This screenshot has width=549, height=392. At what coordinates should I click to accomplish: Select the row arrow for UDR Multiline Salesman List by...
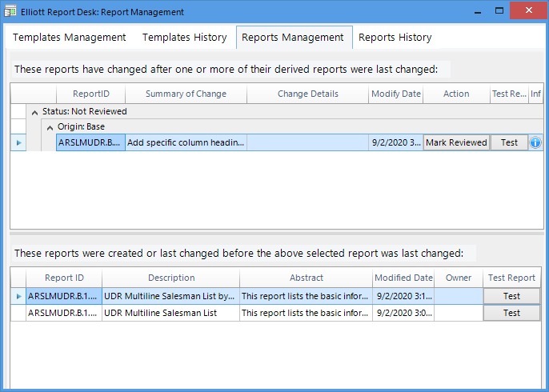coord(18,296)
